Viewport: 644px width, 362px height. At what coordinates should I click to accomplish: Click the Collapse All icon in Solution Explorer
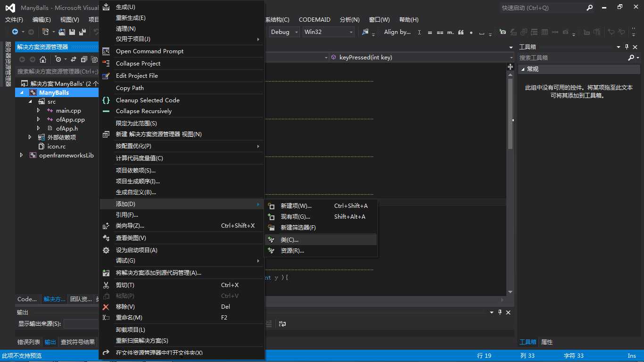click(x=84, y=59)
